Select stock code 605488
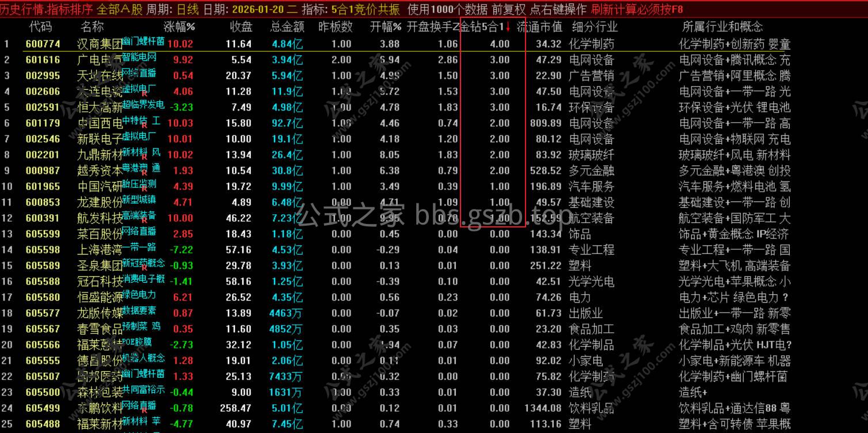Image resolution: width=868 pixels, height=433 pixels. point(43,424)
